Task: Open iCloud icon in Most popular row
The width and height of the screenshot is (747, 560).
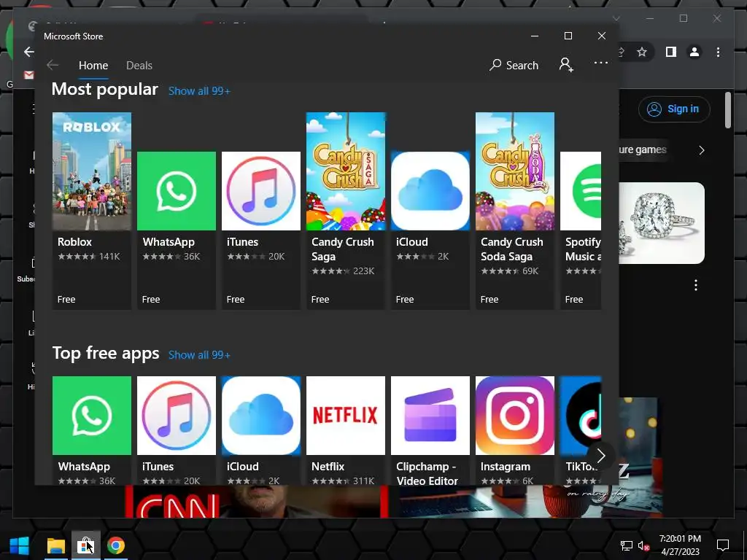Action: coord(430,191)
